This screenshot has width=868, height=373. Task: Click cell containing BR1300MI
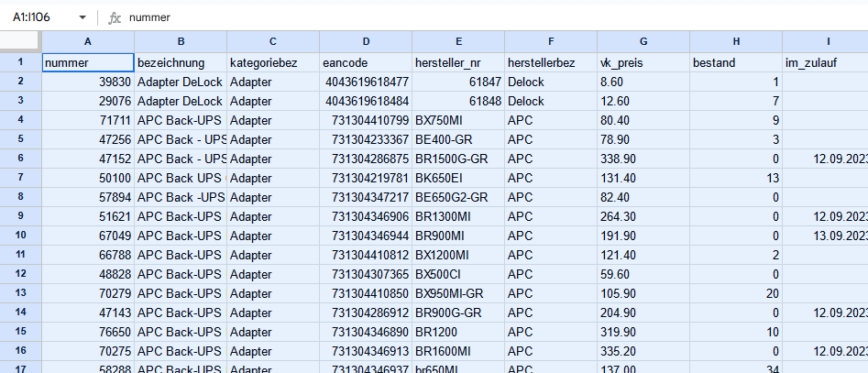457,216
